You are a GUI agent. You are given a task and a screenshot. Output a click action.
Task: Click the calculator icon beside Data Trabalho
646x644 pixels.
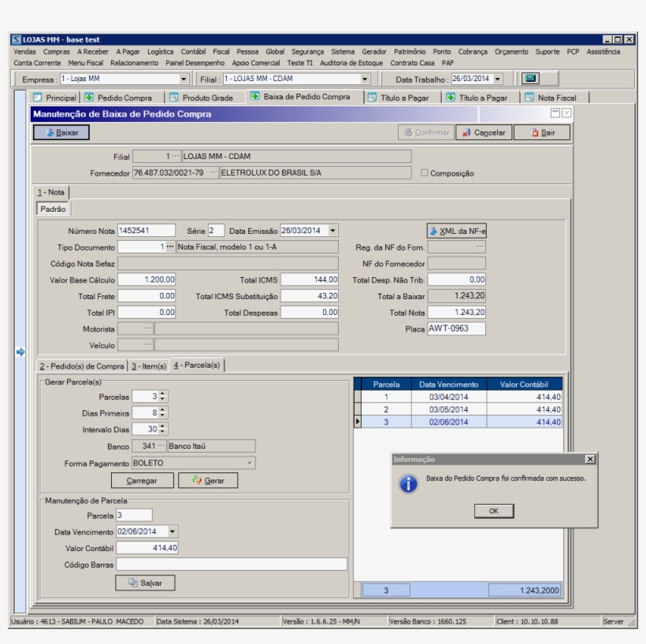click(x=531, y=79)
